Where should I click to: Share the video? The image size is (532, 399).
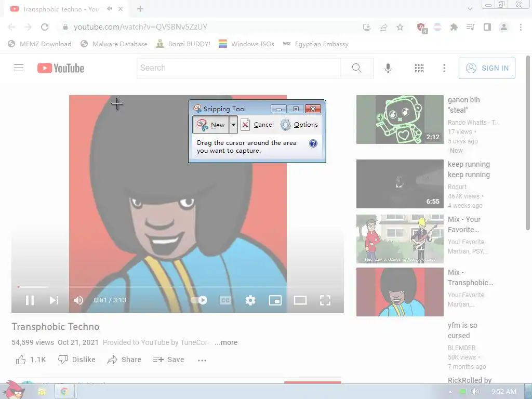124,360
